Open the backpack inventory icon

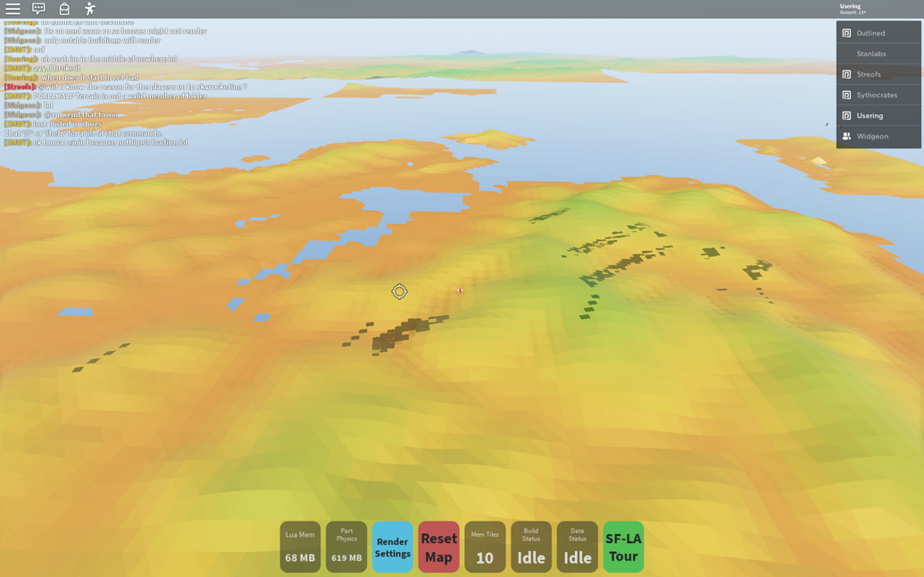(x=64, y=9)
